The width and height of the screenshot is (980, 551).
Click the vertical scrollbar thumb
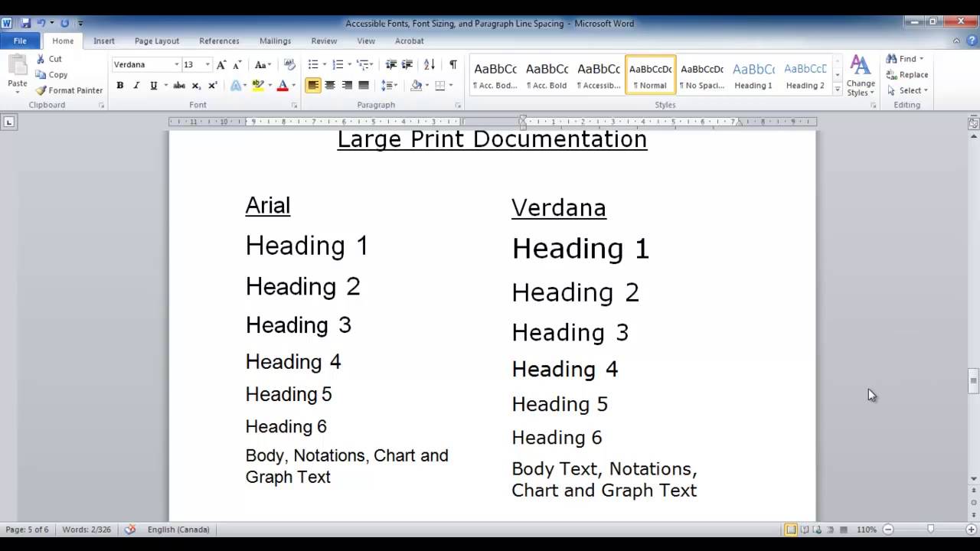(973, 381)
